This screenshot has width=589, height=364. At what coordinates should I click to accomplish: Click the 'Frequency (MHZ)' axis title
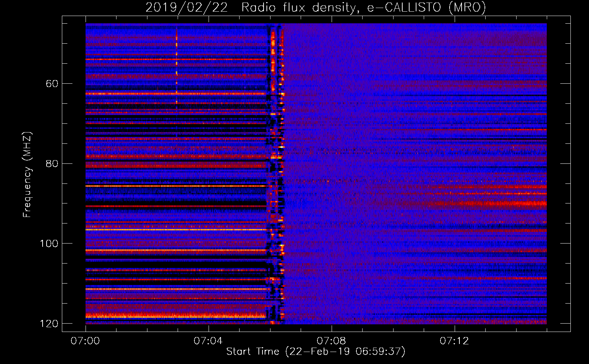(27, 174)
